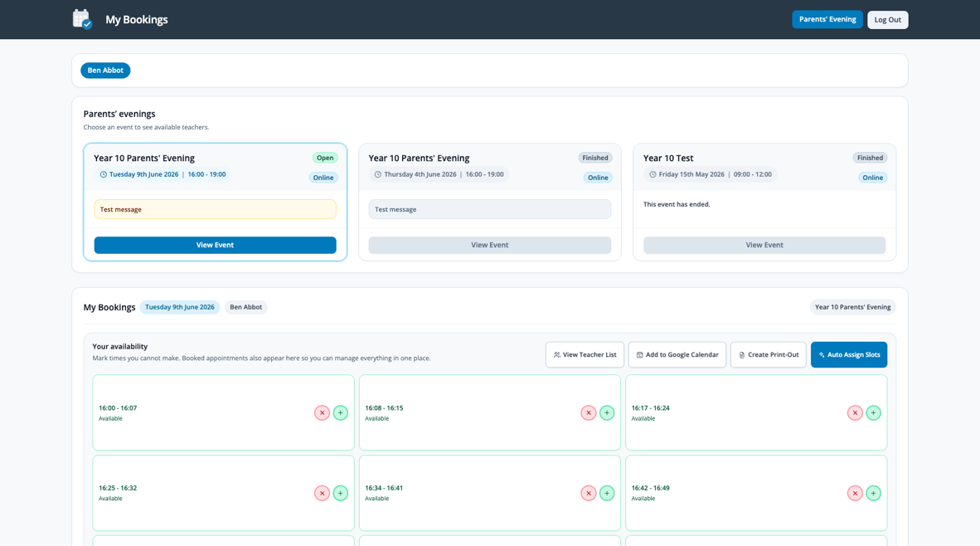980x546 pixels.
Task: Click the Online badge on the Year 10 Test card
Action: tap(872, 178)
